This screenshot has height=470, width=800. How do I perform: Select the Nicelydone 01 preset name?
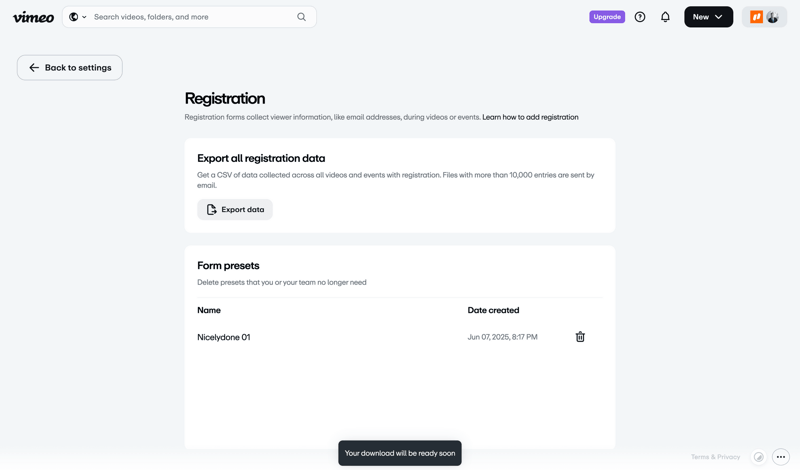coord(224,337)
